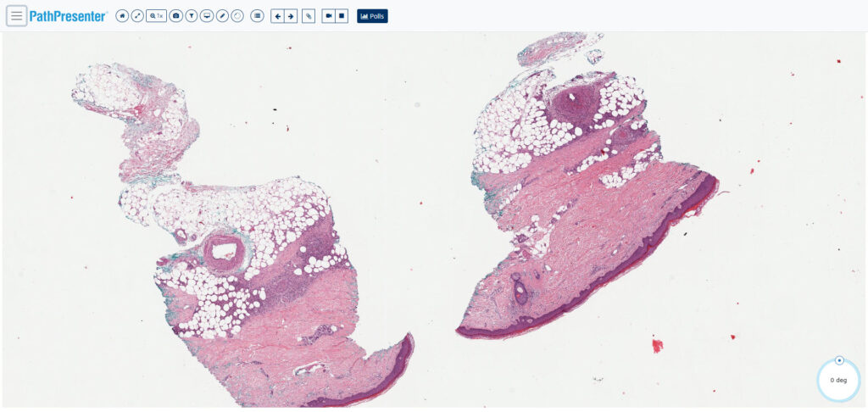The width and height of the screenshot is (868, 412).
Task: Open the filter funnel tool
Action: coord(192,16)
